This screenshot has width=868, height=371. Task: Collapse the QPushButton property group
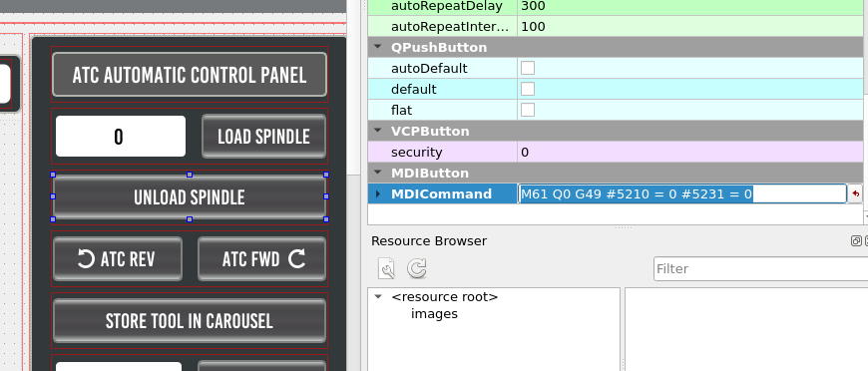[x=378, y=47]
